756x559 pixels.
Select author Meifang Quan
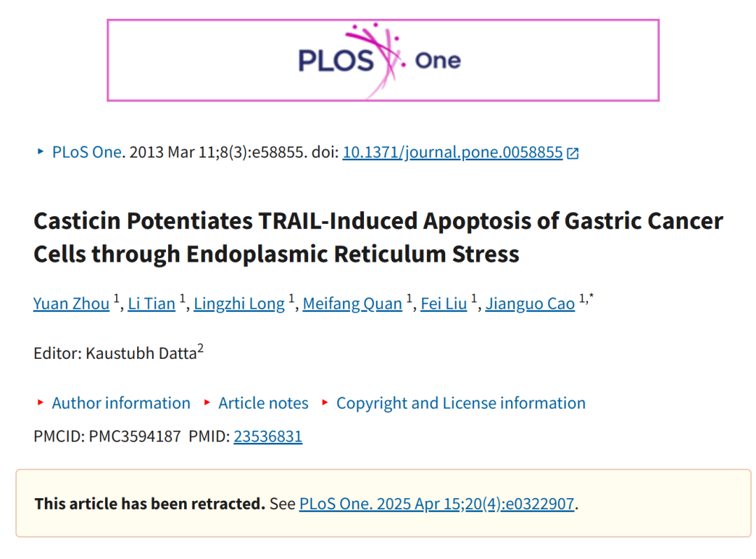(x=352, y=304)
